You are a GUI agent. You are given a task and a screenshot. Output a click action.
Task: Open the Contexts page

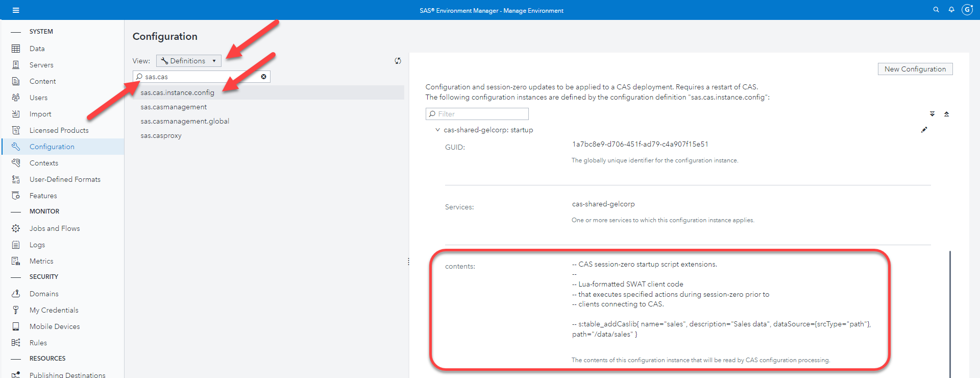44,163
